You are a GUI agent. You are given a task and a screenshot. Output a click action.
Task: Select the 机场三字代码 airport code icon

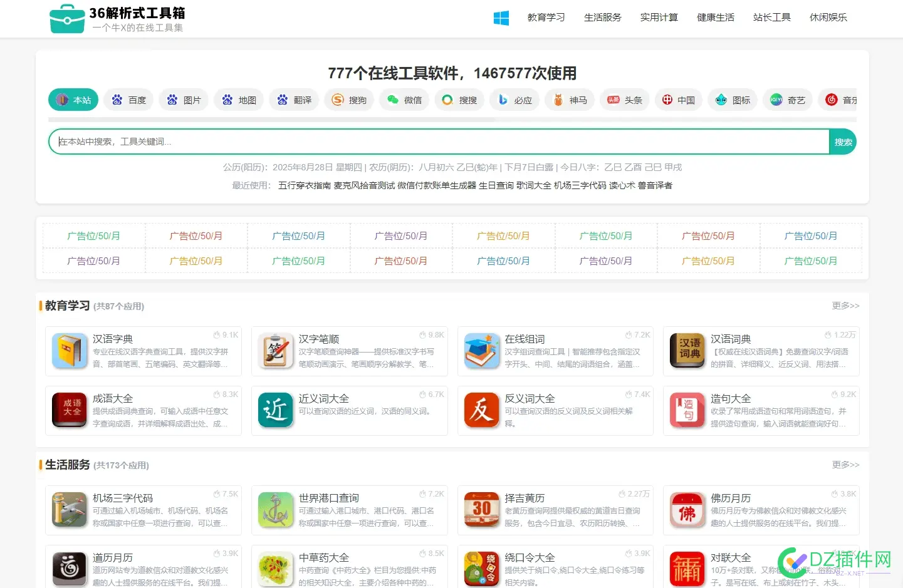tap(69, 510)
